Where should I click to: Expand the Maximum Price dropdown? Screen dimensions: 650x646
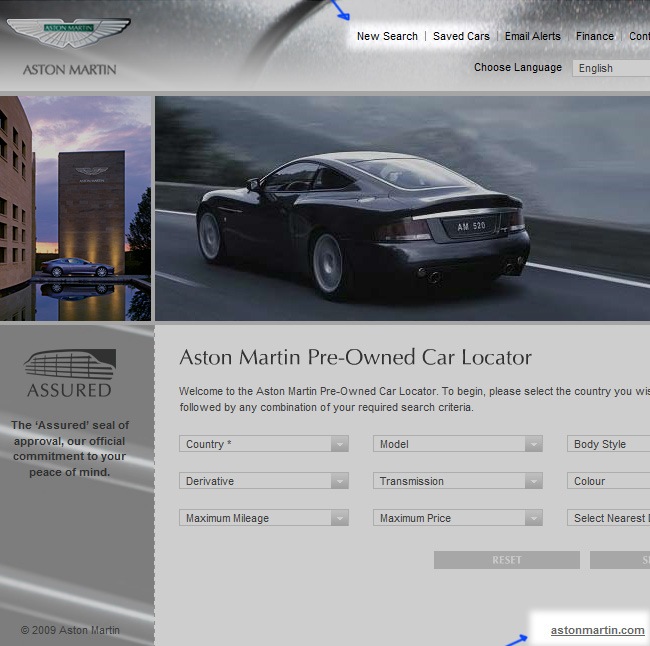click(458, 517)
